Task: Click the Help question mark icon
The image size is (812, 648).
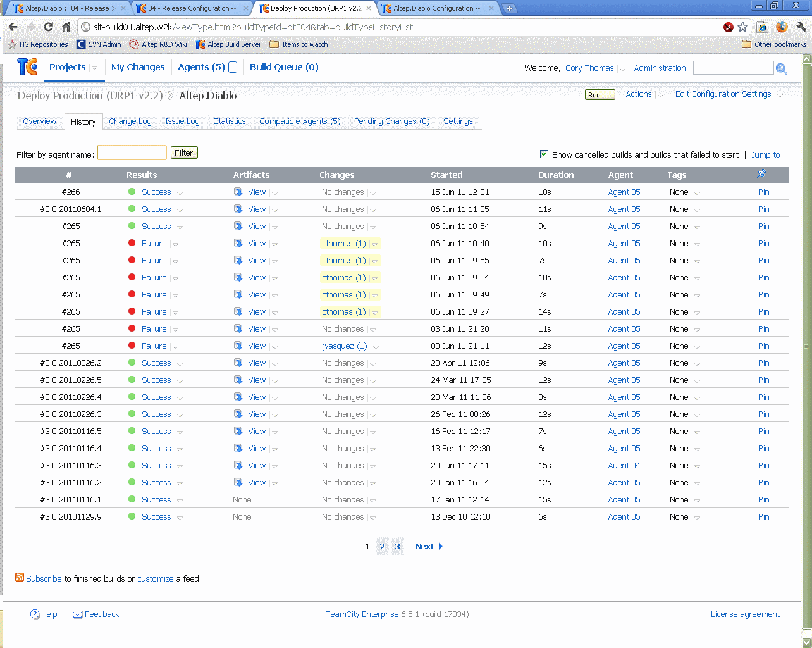Action: 35,614
